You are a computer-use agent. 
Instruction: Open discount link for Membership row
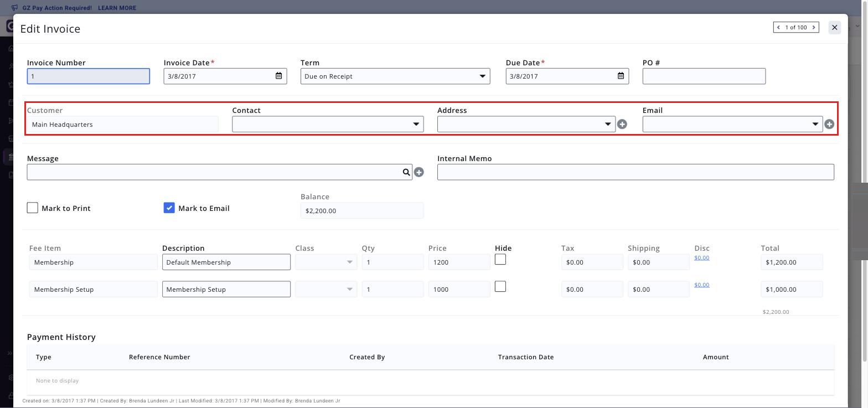pyautogui.click(x=701, y=257)
